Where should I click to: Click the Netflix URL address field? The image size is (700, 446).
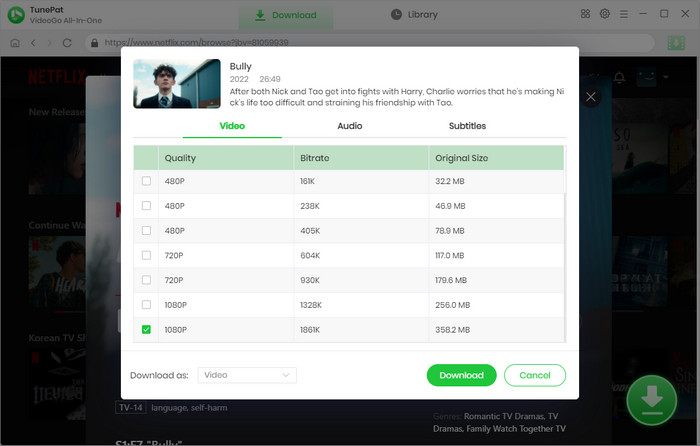[x=370, y=43]
